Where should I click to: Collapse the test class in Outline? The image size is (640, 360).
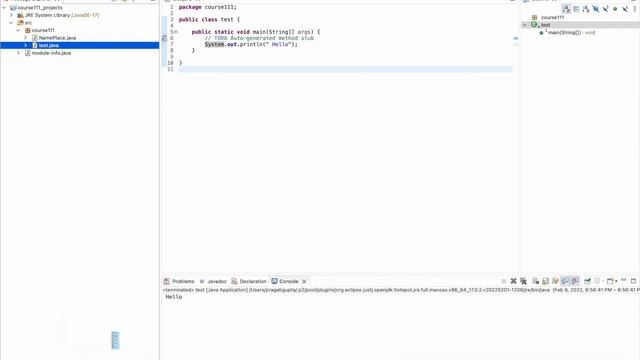(525, 25)
